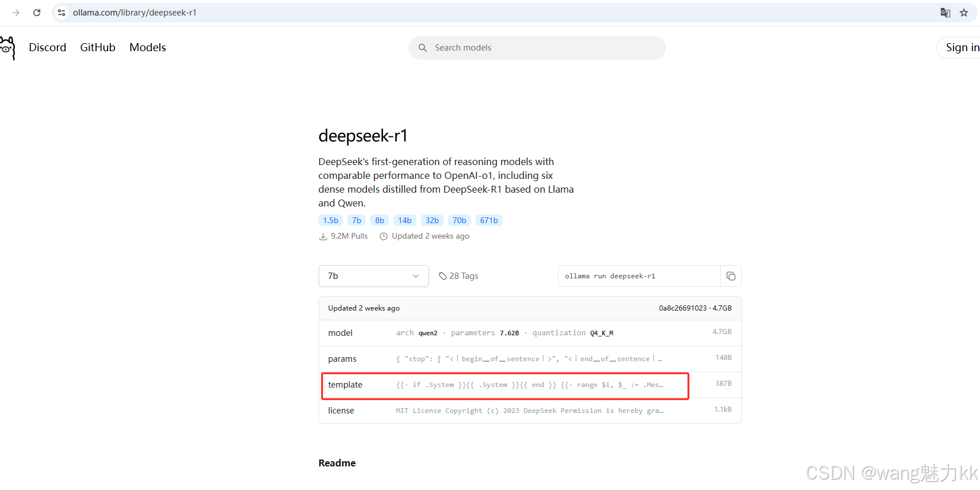Image resolution: width=980 pixels, height=490 pixels.
Task: Select the 671b tag
Action: [x=489, y=220]
